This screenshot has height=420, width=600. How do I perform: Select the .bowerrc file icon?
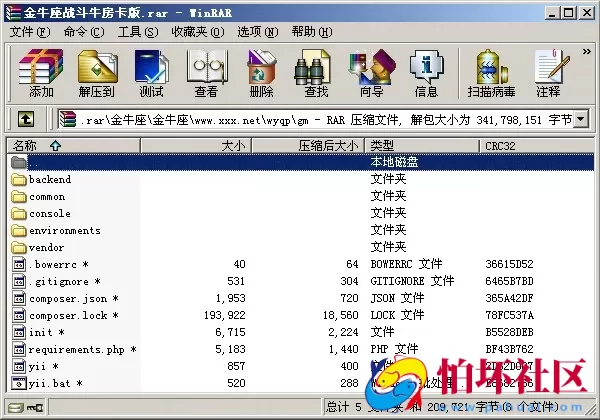(x=19, y=264)
